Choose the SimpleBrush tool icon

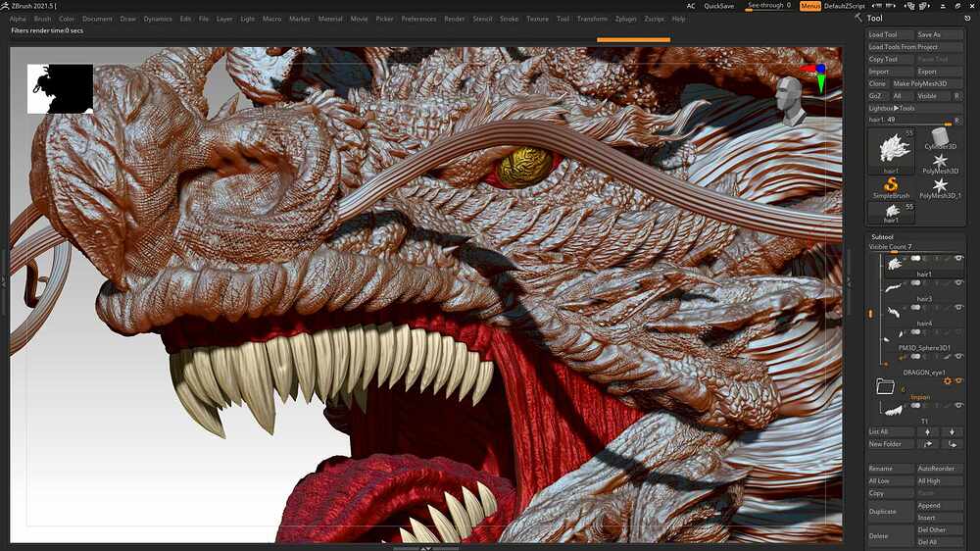[x=891, y=187]
